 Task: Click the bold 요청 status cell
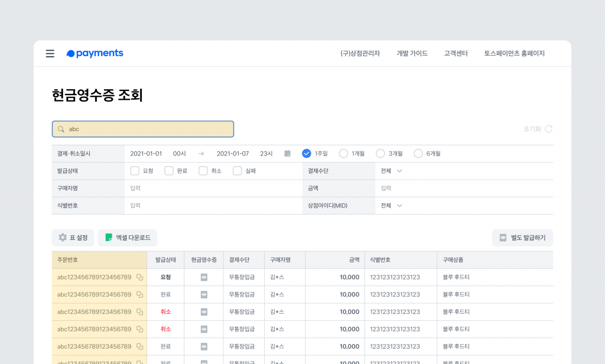click(165, 278)
